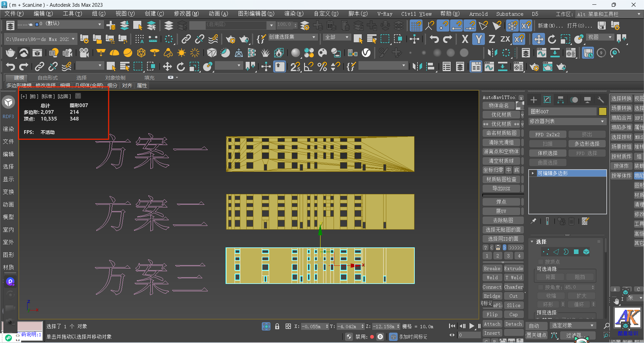Click the pin stack icon
Viewport: 644px width, 343px height.
(x=533, y=221)
